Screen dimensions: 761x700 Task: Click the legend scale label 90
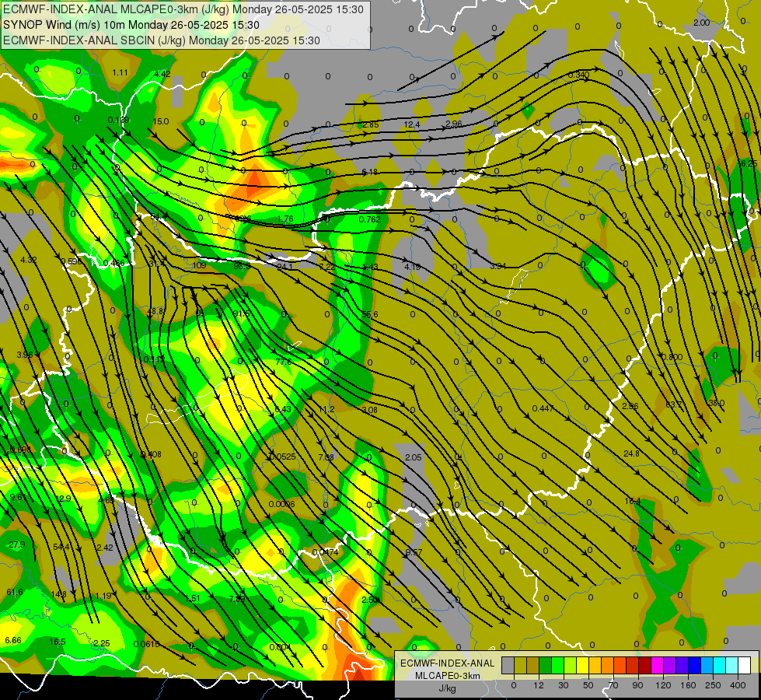pos(637,685)
